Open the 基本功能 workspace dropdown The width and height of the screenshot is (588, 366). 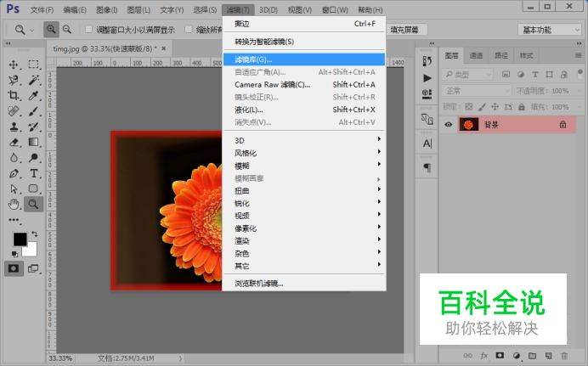click(x=550, y=30)
